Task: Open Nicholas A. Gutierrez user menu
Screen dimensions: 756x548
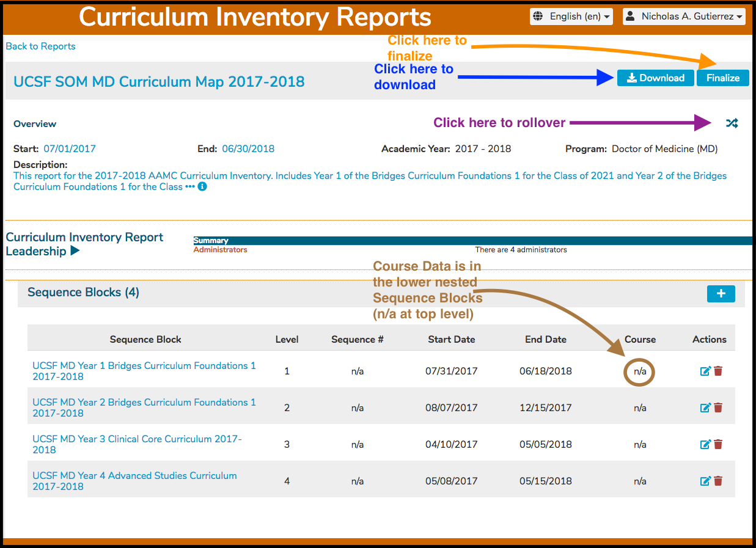Action: 684,16
